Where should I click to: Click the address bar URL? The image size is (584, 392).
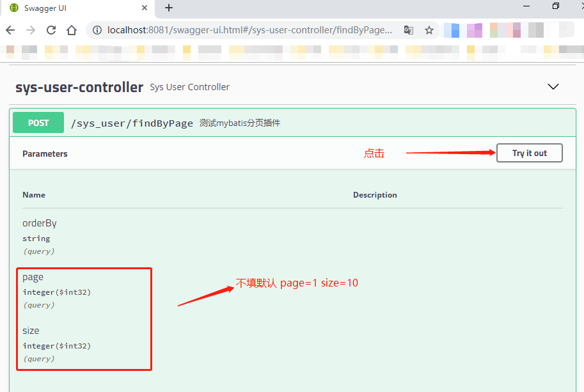tap(249, 30)
